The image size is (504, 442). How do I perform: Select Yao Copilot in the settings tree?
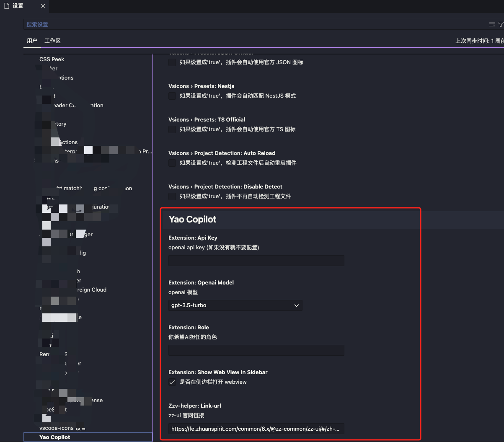(88, 437)
